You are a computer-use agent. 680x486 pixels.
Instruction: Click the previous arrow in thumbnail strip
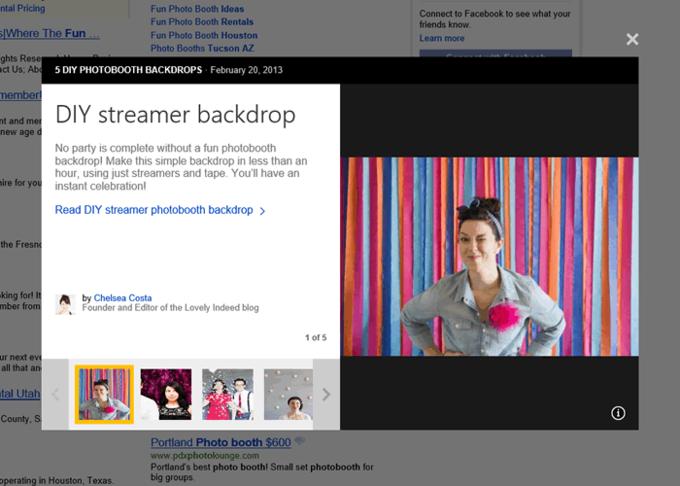55,394
